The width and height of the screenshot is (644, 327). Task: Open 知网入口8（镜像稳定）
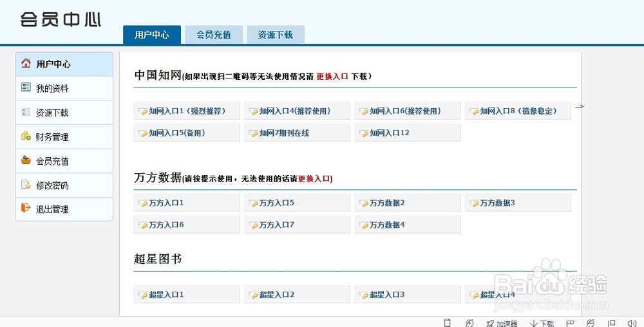[518, 111]
